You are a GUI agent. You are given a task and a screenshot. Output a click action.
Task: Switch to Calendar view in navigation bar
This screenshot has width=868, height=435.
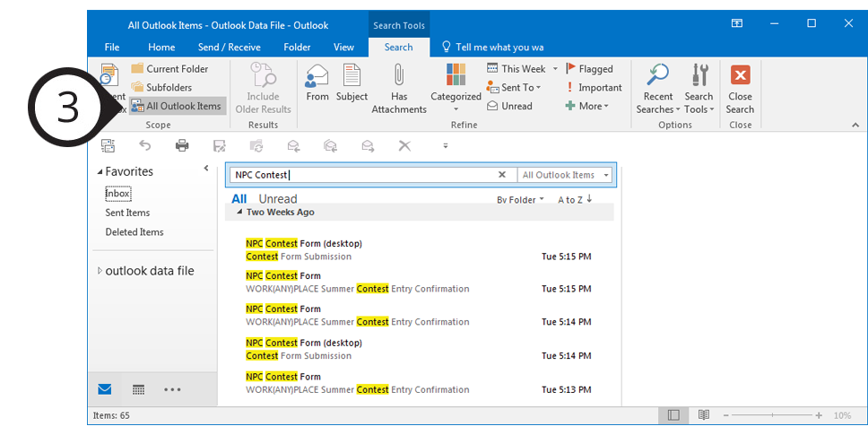point(138,389)
